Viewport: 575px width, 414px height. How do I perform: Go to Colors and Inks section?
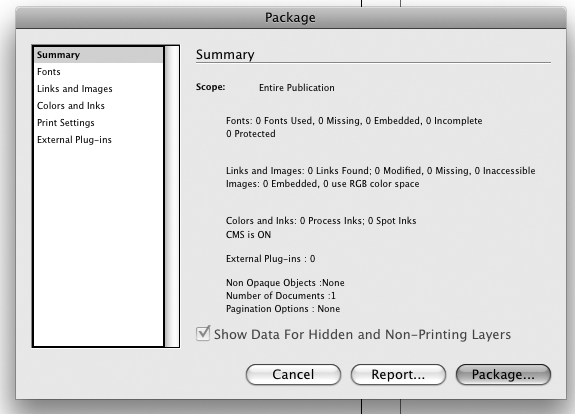(98, 106)
